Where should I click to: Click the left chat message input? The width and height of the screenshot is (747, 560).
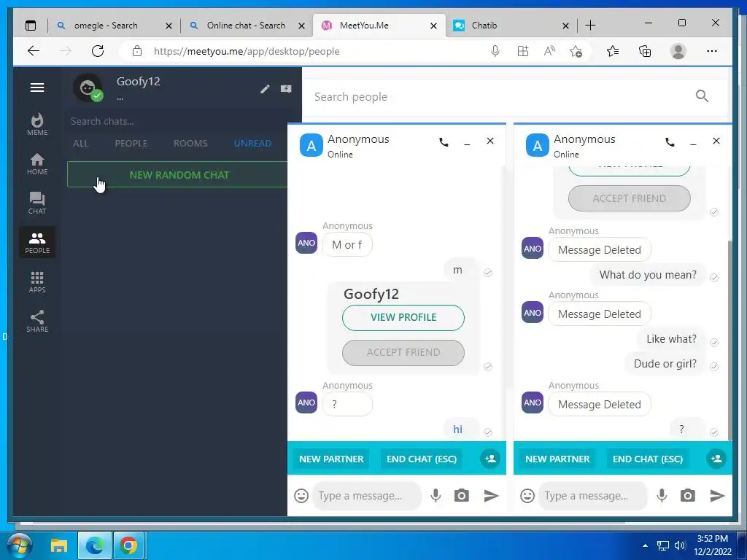click(x=367, y=496)
